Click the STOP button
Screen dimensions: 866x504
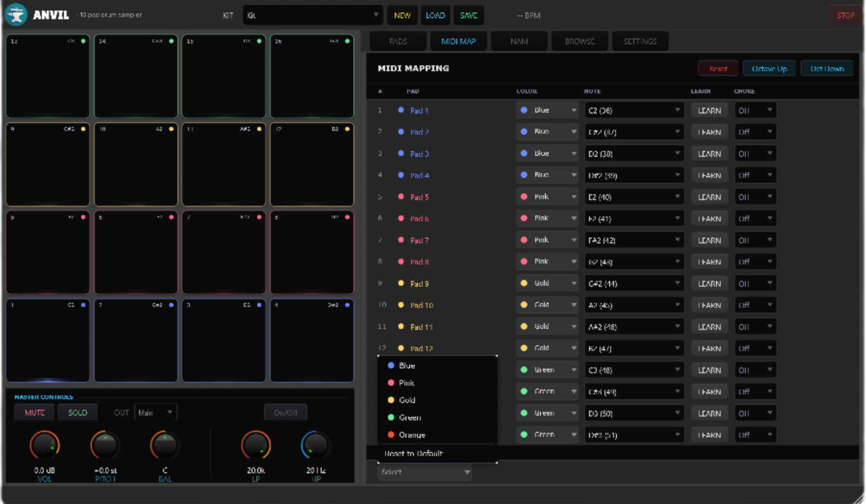tap(845, 15)
